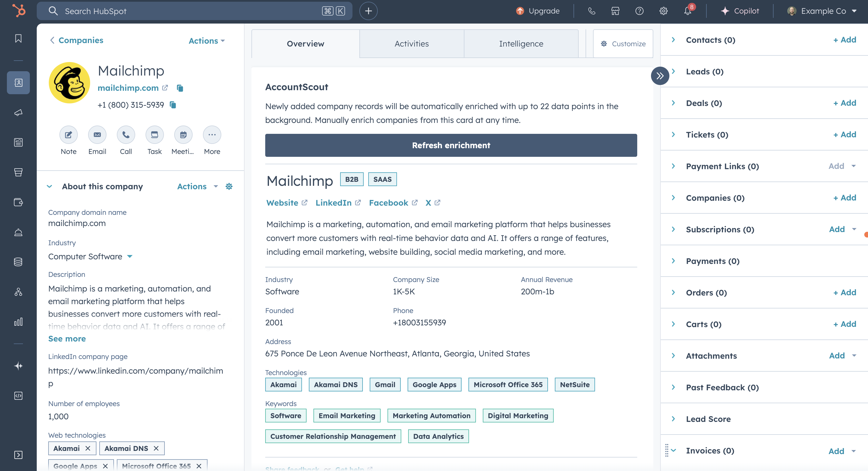This screenshot has width=868, height=471.
Task: Open the notifications bell
Action: tap(687, 11)
